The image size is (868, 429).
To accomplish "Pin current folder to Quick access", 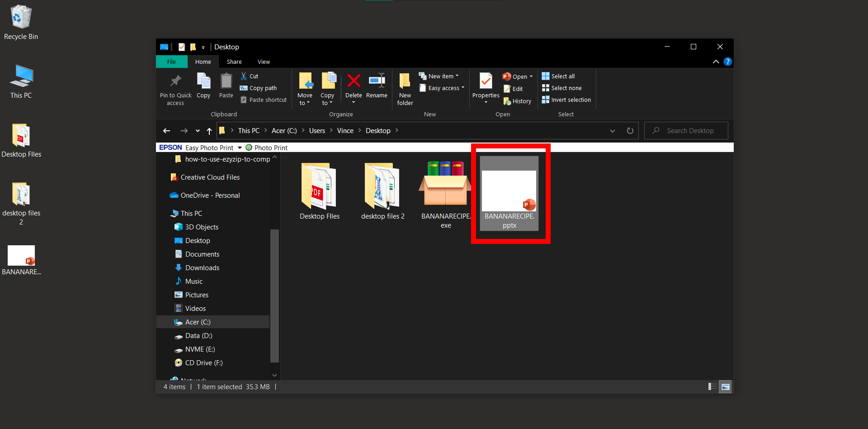I will tap(175, 87).
